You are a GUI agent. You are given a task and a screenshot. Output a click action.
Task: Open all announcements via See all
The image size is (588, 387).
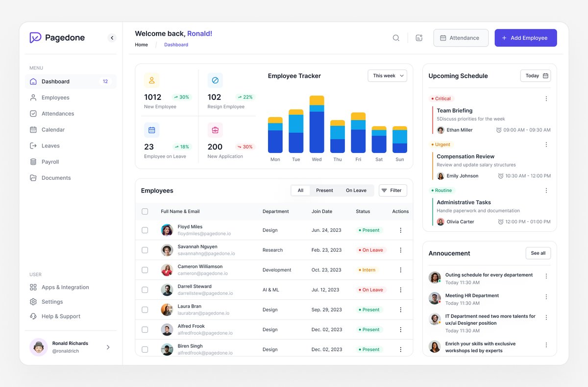pos(538,253)
